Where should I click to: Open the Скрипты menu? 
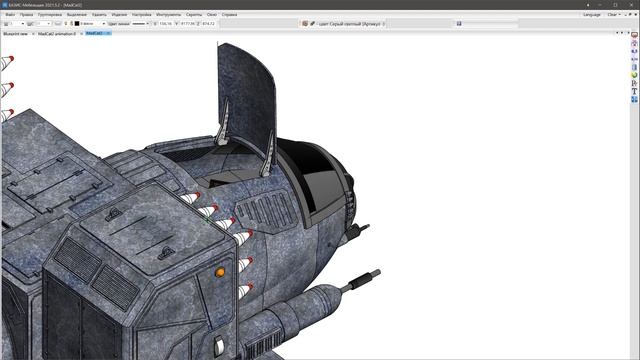[x=194, y=15]
